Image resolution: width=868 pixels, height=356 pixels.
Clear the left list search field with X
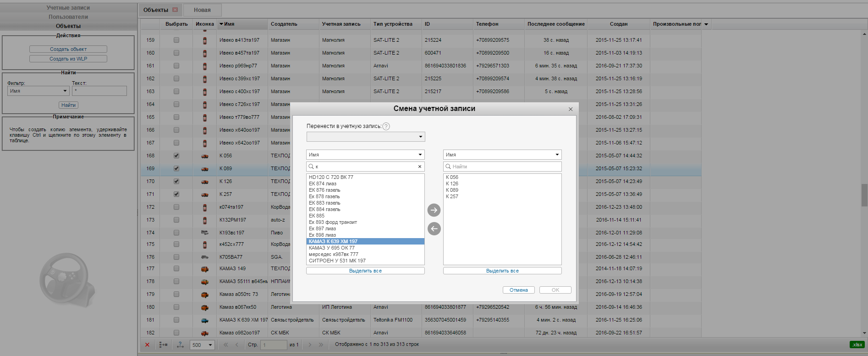(419, 167)
